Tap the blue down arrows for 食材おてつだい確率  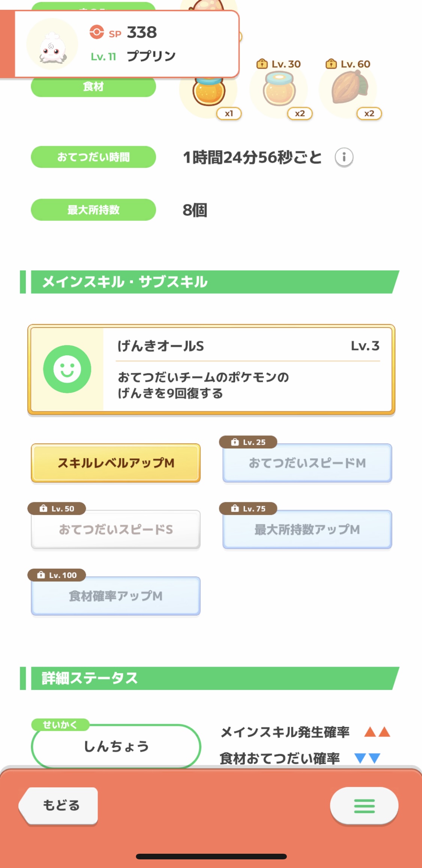[367, 758]
